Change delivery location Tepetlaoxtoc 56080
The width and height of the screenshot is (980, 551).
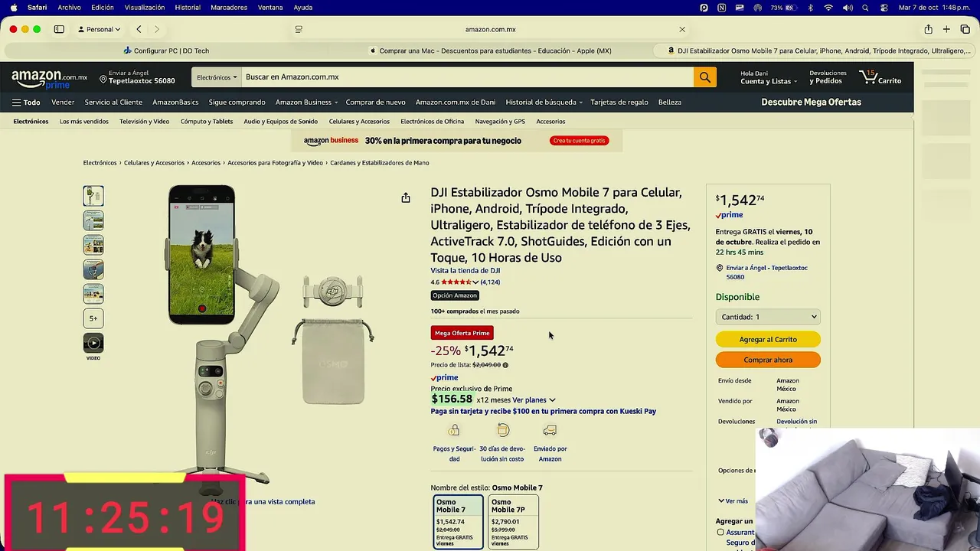tap(137, 77)
